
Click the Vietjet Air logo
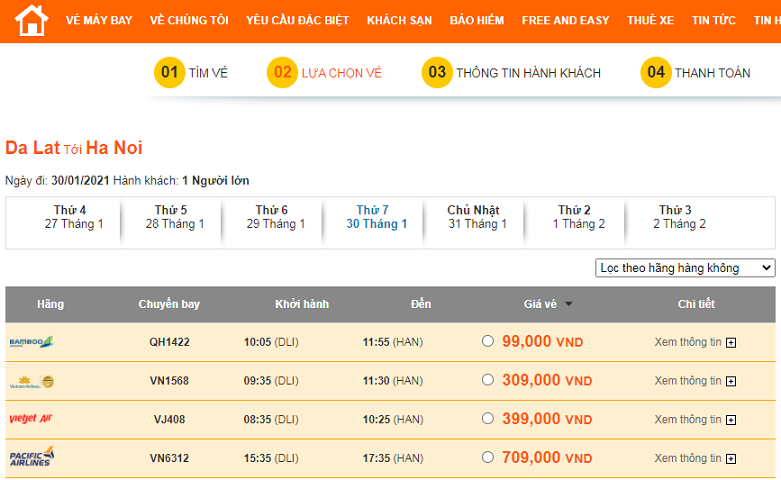pyautogui.click(x=31, y=419)
